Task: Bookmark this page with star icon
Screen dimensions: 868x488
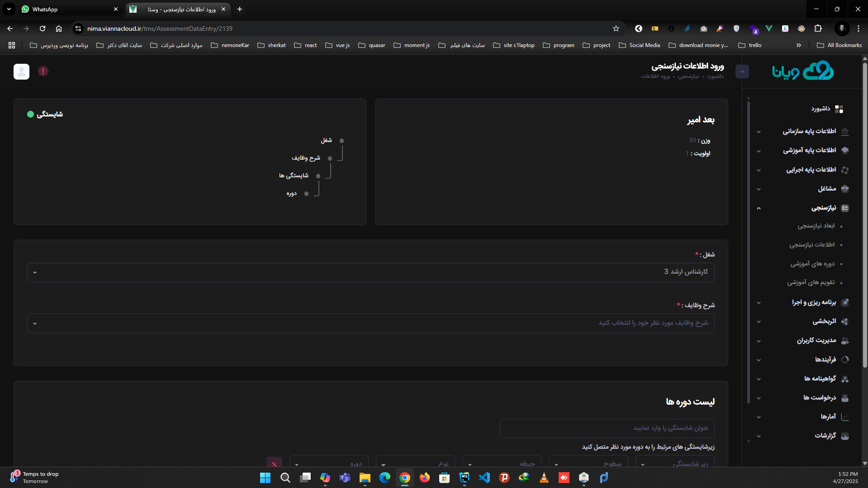Action: coord(616,28)
